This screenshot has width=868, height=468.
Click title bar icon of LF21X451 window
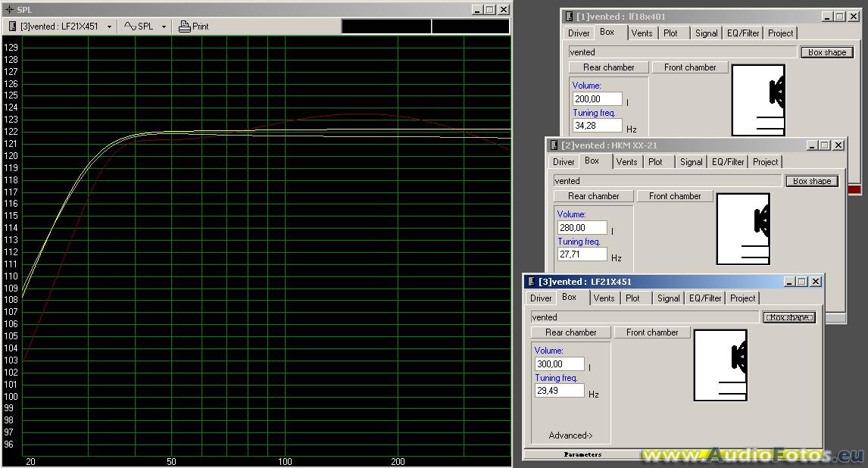click(532, 282)
